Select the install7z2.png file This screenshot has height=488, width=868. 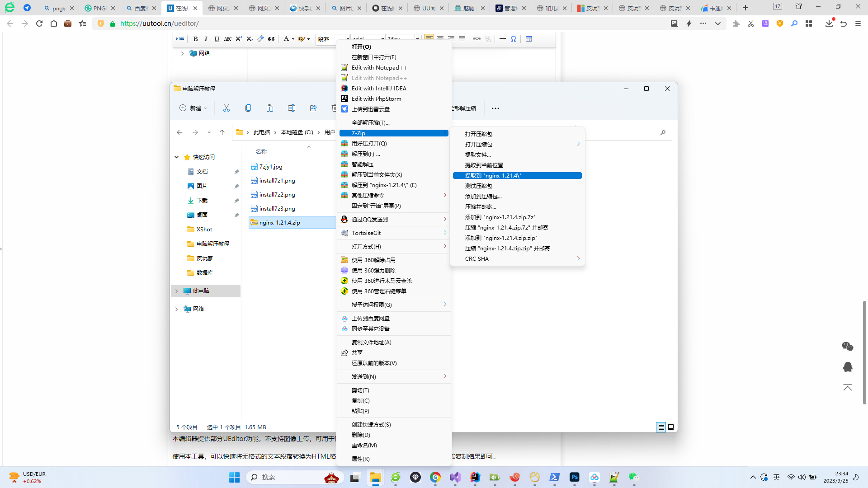tap(277, 194)
